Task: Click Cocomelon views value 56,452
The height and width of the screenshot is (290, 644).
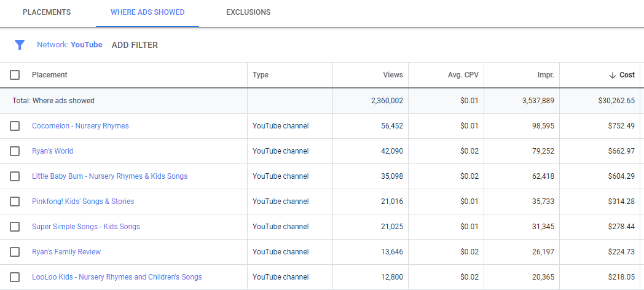Action: pos(392,126)
